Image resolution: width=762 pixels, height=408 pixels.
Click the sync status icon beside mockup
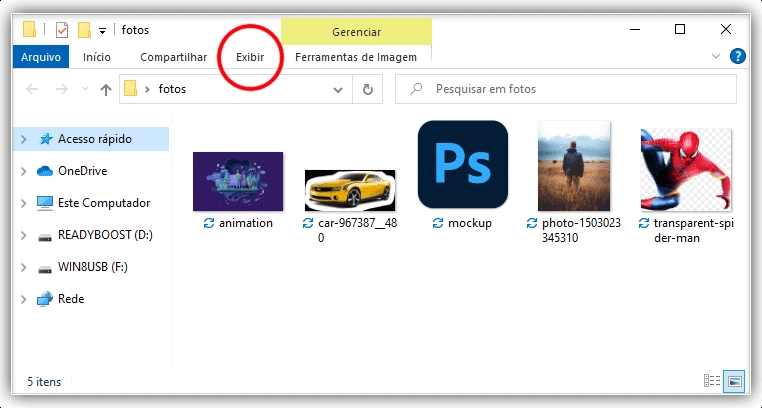[x=437, y=223]
